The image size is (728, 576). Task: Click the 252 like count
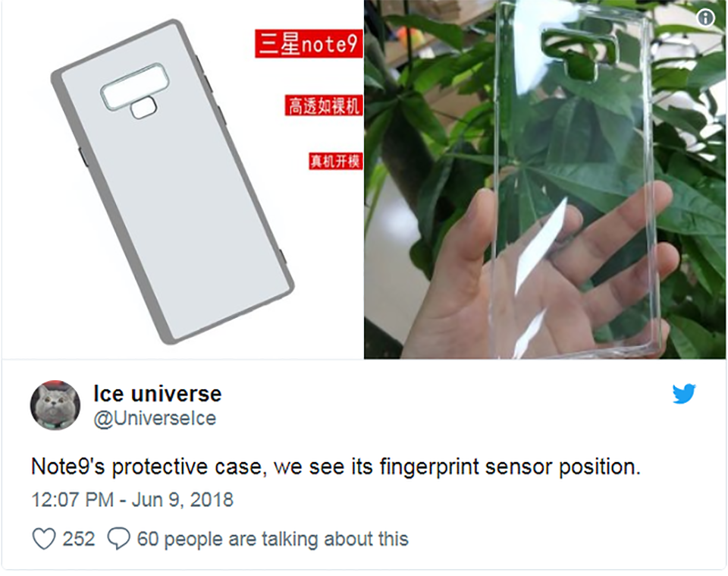(x=79, y=539)
